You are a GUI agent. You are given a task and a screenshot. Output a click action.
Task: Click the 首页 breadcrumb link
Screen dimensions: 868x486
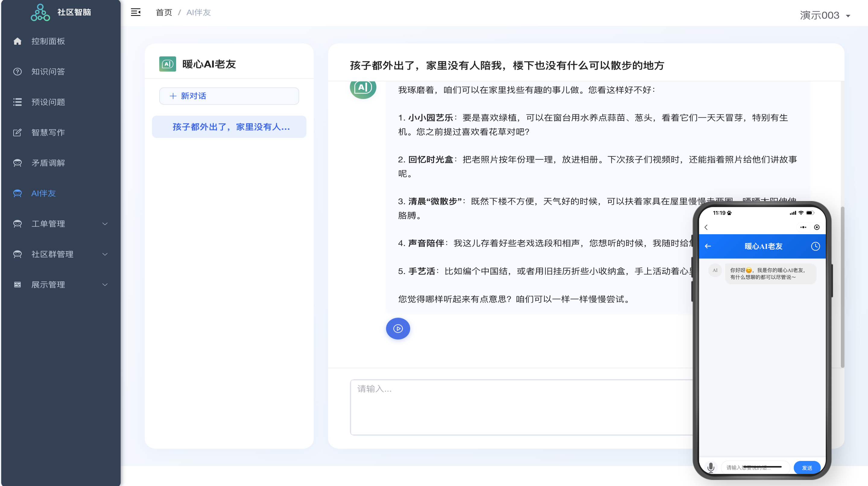click(164, 12)
